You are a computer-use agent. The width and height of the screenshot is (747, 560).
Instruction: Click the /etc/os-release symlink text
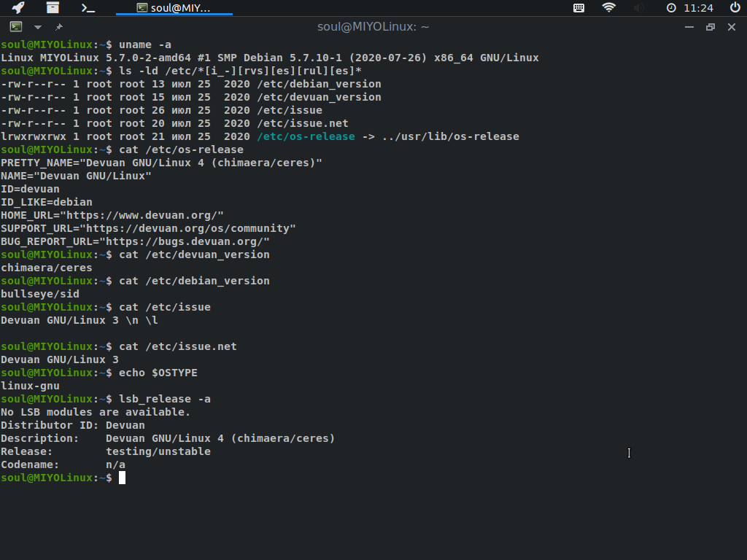pyautogui.click(x=306, y=136)
